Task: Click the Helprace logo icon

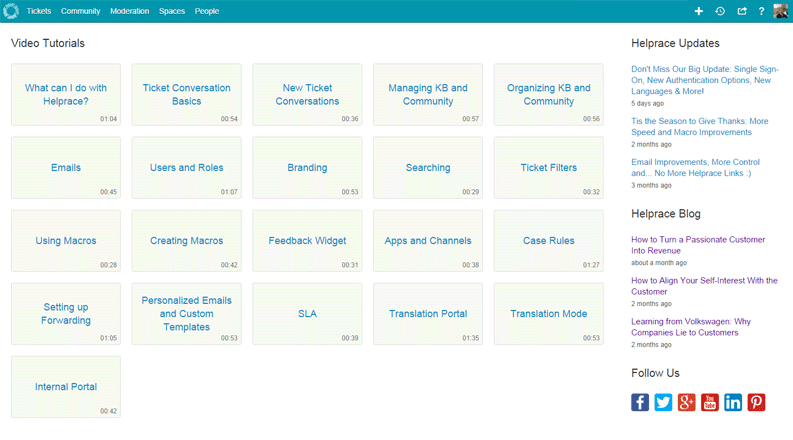Action: pyautogui.click(x=11, y=11)
